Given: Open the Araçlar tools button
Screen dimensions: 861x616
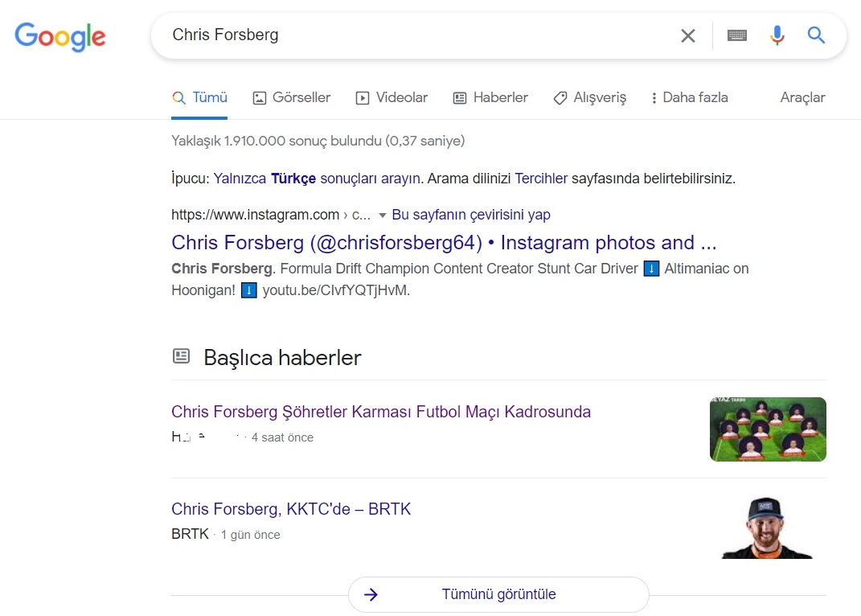Looking at the screenshot, I should tap(802, 98).
